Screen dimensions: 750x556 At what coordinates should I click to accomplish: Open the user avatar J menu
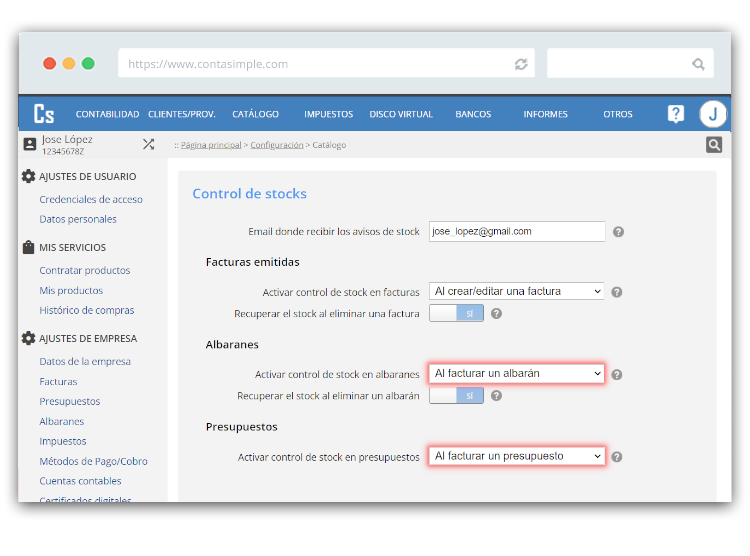point(712,114)
